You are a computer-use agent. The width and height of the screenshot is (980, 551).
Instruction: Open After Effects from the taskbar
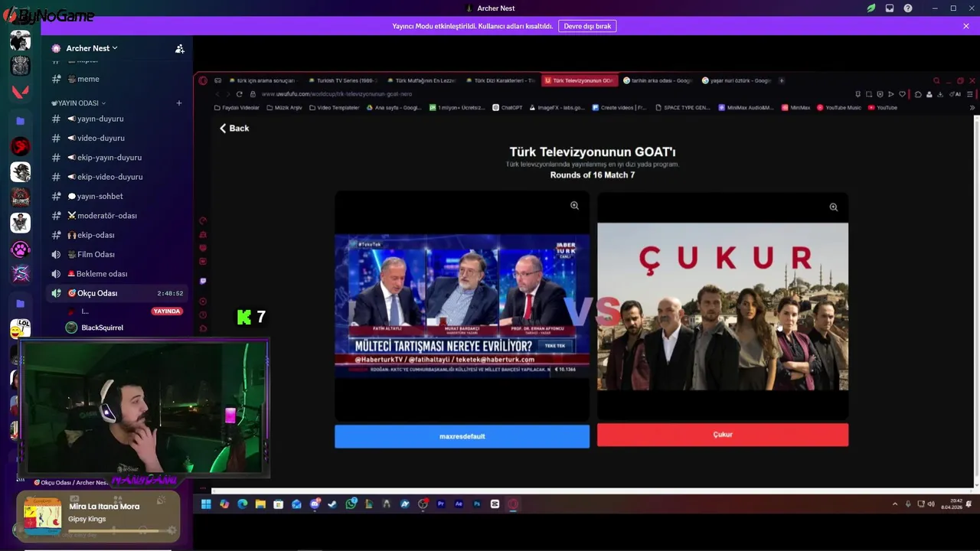[x=459, y=504]
